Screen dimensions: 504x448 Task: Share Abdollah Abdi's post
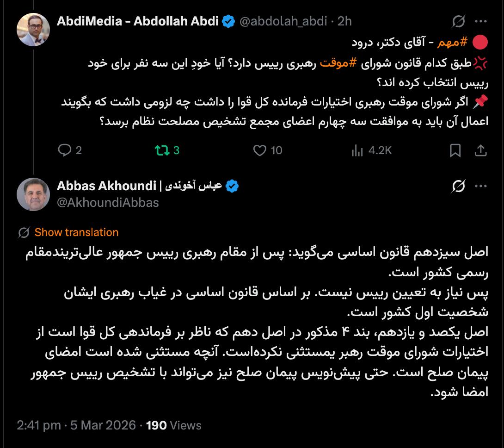(480, 150)
